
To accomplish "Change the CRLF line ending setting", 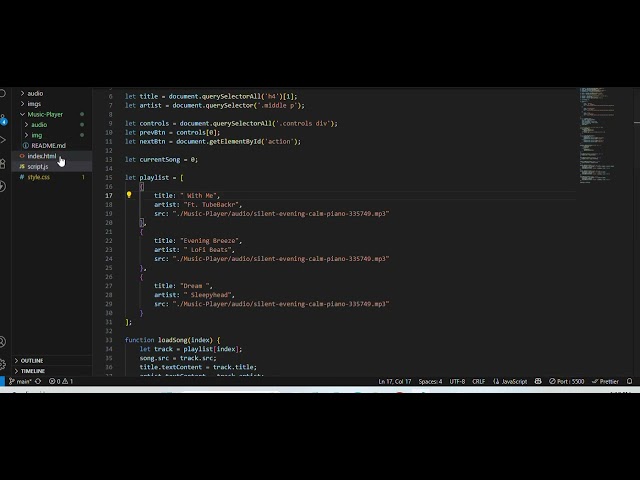I will (x=478, y=381).
